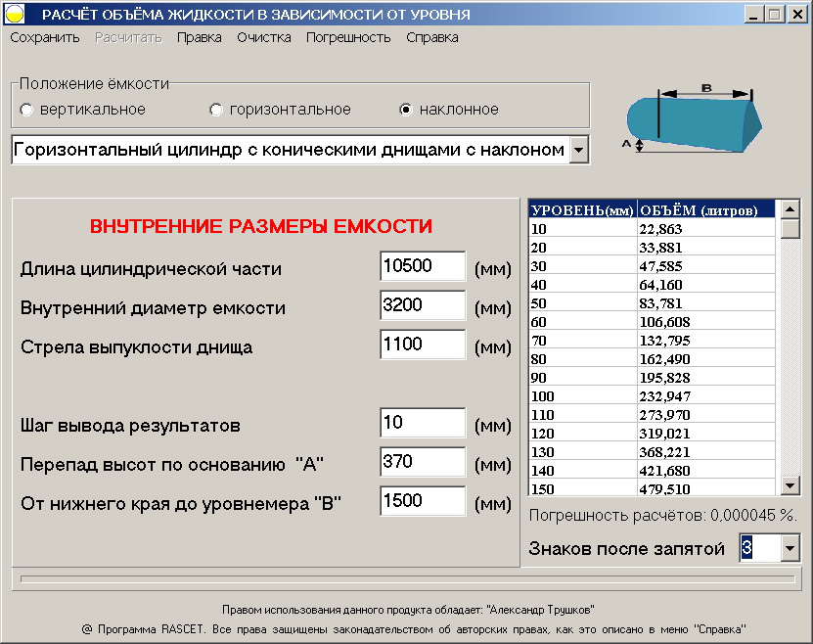Click the height difference A field showing 370

(423, 461)
